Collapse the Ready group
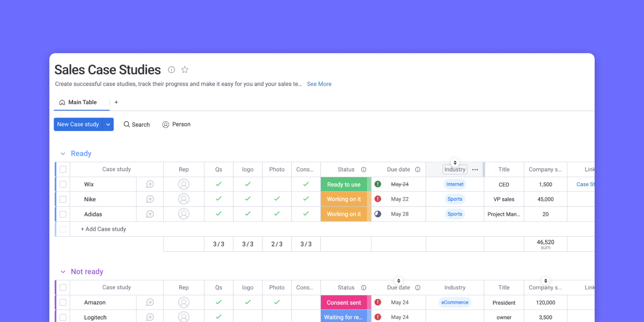Viewport: 644px width, 322px height. tap(63, 153)
